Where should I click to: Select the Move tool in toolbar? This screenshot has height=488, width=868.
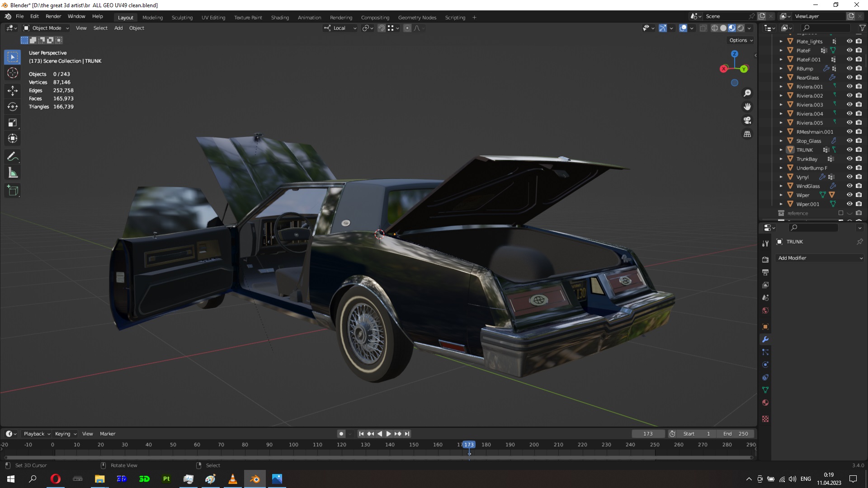click(x=13, y=90)
